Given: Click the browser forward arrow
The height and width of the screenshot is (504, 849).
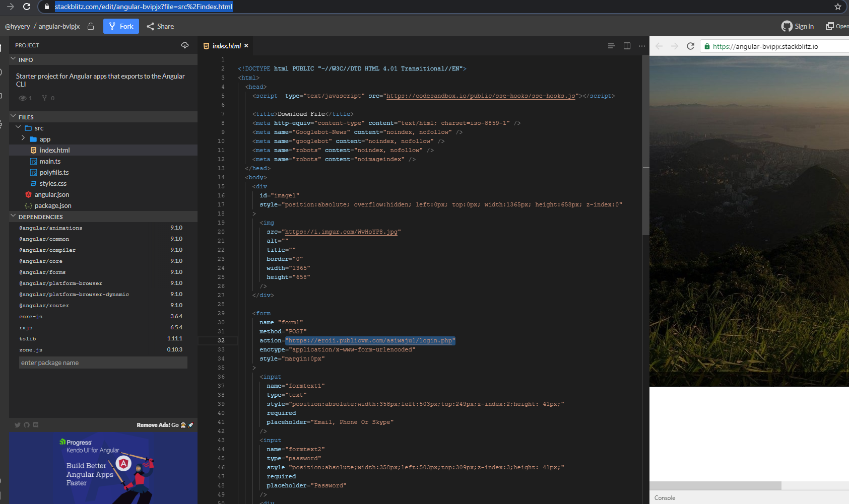Looking at the screenshot, I should pos(11,7).
